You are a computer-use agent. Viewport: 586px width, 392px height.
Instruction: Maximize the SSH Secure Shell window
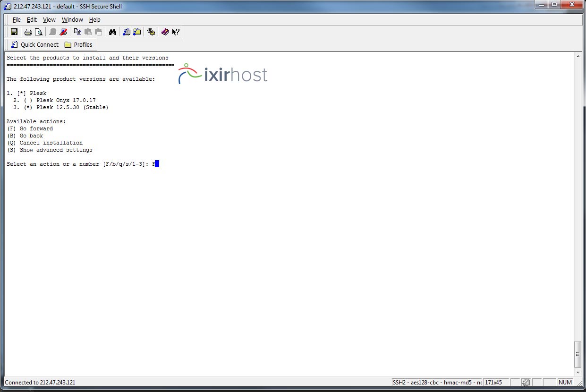pos(554,5)
